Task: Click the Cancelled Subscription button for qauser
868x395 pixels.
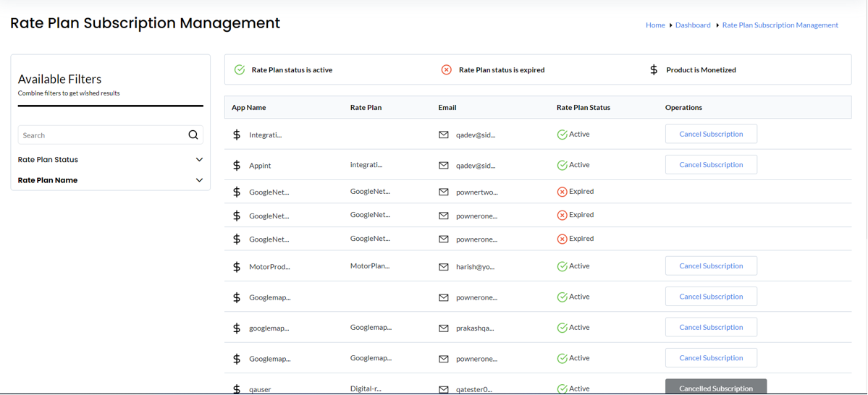Action: 716,387
